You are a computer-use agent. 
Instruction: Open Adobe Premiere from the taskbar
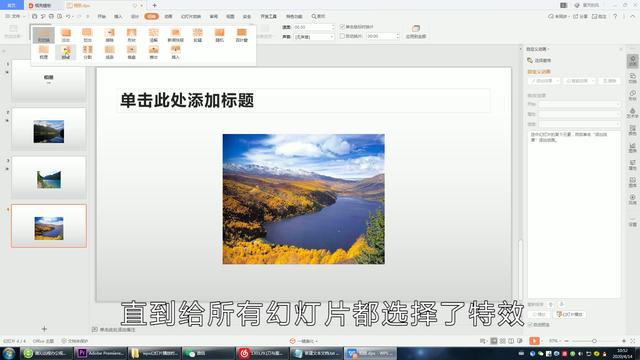101,353
